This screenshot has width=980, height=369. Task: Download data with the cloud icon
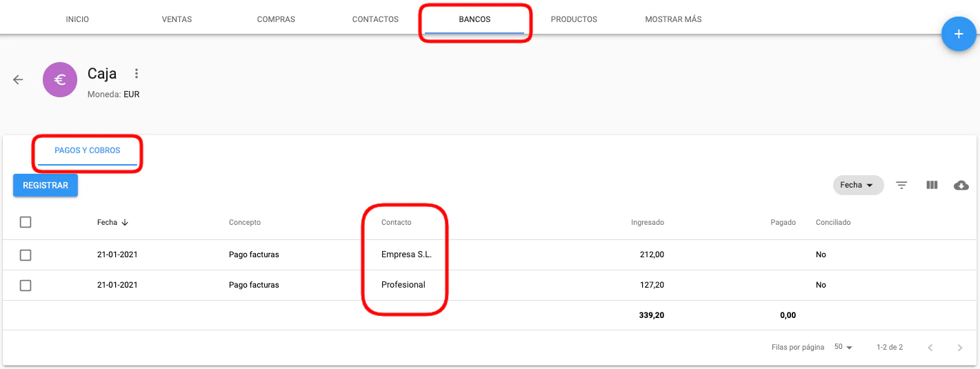tap(961, 185)
